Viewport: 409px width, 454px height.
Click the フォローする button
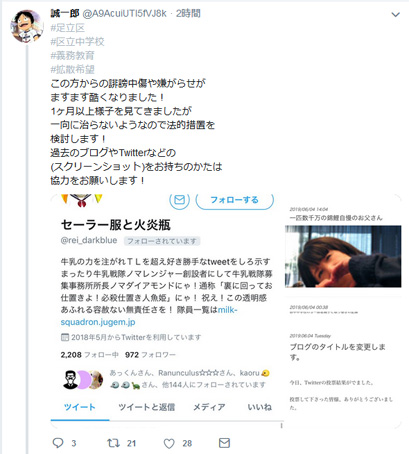coord(234,200)
